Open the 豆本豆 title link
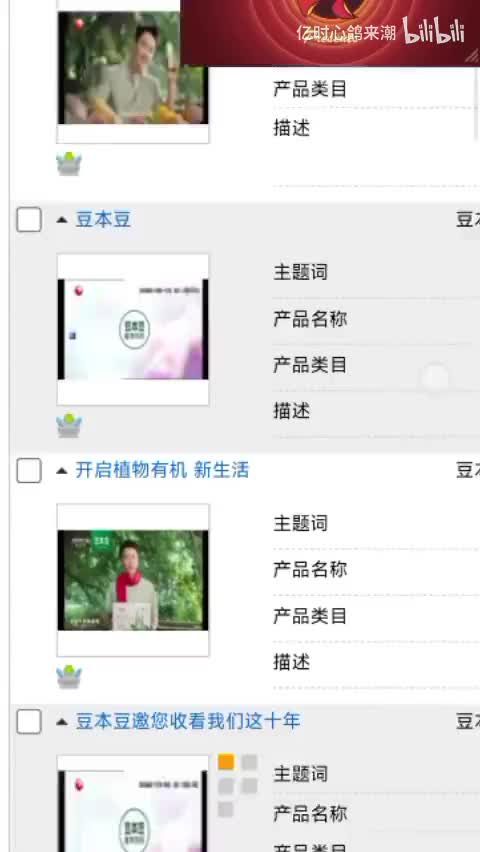 click(103, 220)
